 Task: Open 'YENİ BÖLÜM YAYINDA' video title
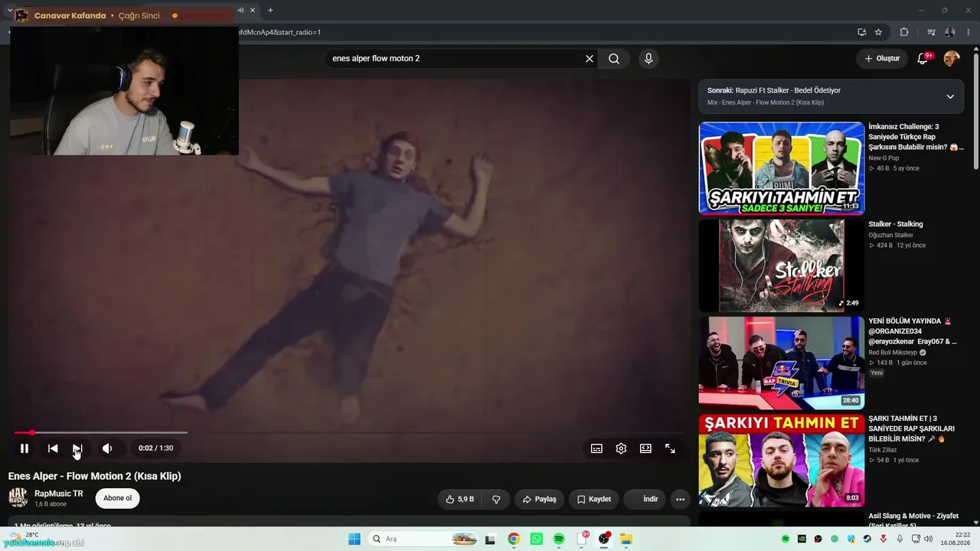point(913,331)
